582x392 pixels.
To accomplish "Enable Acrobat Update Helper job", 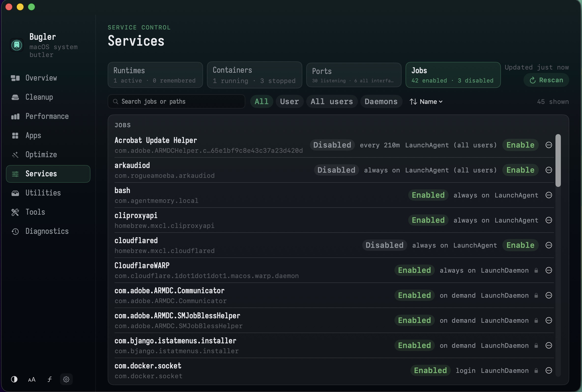I will tap(520, 145).
